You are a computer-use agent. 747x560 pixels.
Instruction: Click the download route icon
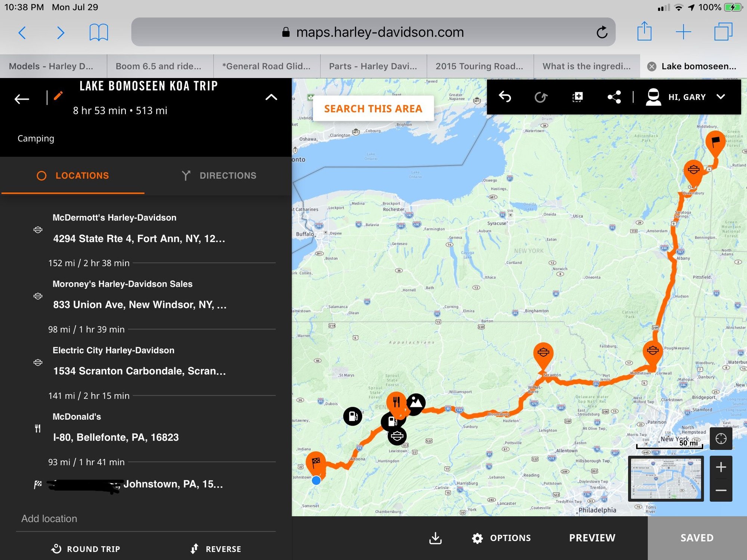(436, 538)
